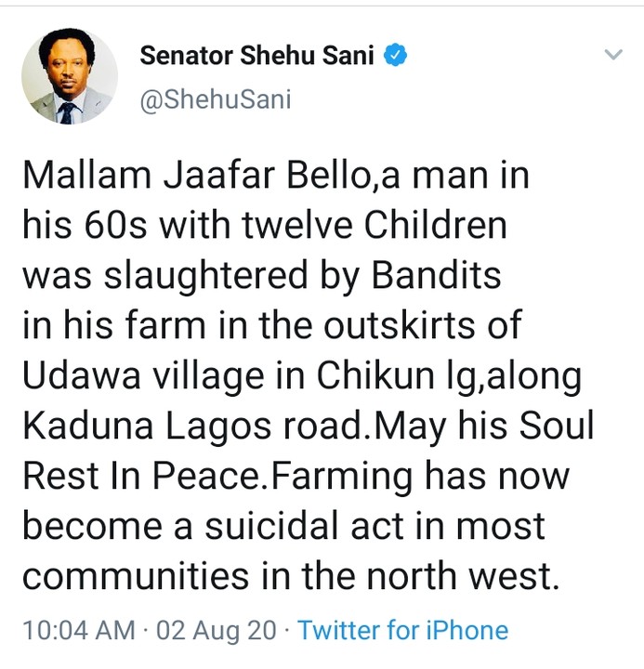Expand the tweet options chevron

[x=612, y=56]
